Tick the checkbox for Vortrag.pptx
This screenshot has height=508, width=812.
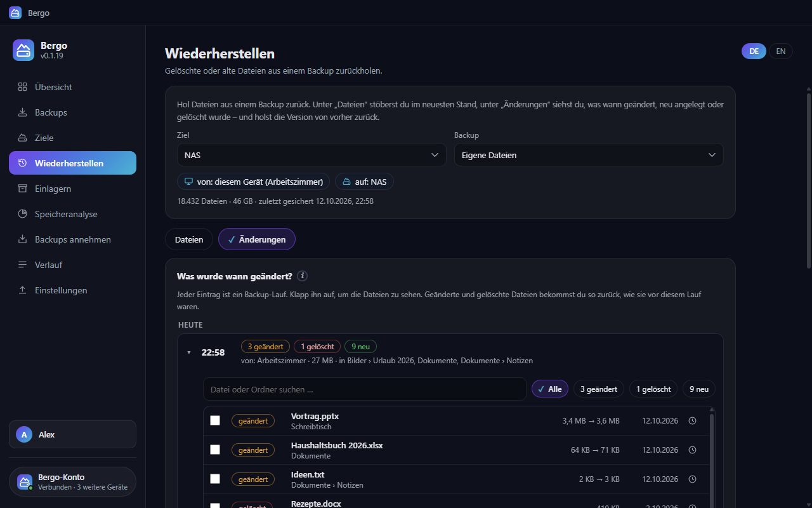(x=215, y=420)
